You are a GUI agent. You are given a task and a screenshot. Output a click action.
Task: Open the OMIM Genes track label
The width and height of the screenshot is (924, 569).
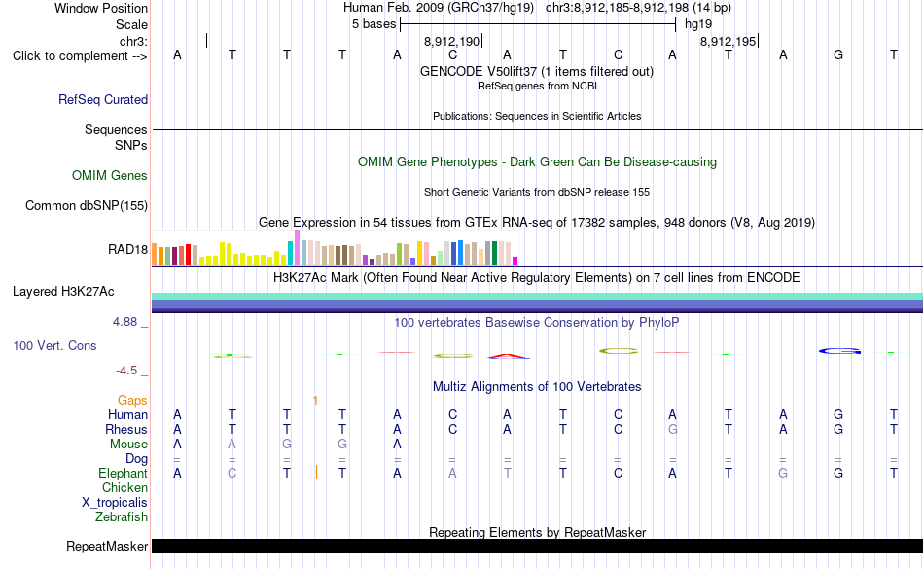[x=110, y=175]
